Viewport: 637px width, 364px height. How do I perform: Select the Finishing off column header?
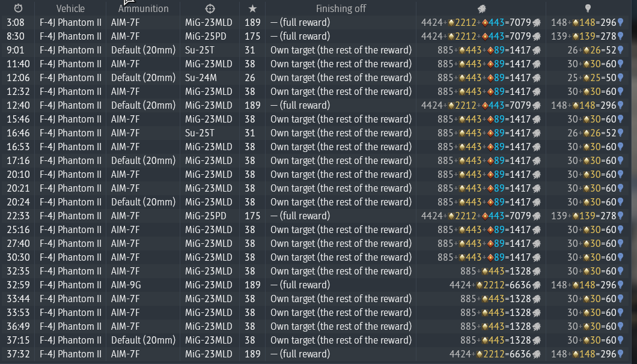pos(341,8)
